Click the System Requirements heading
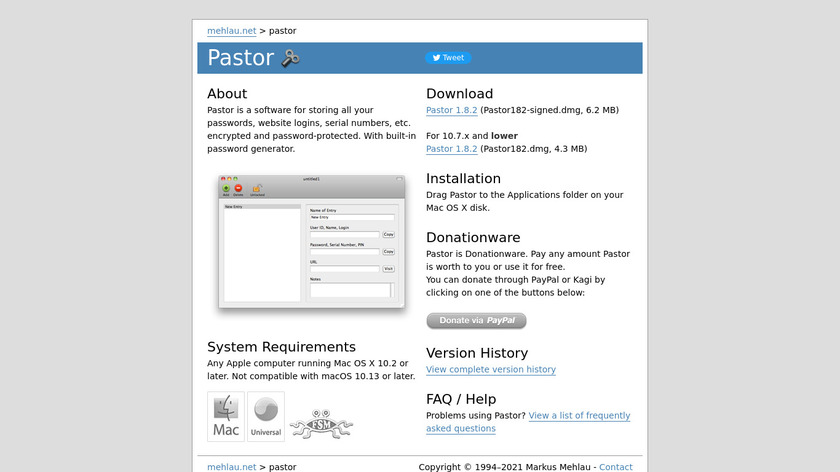This screenshot has width=840, height=472. pos(281,347)
